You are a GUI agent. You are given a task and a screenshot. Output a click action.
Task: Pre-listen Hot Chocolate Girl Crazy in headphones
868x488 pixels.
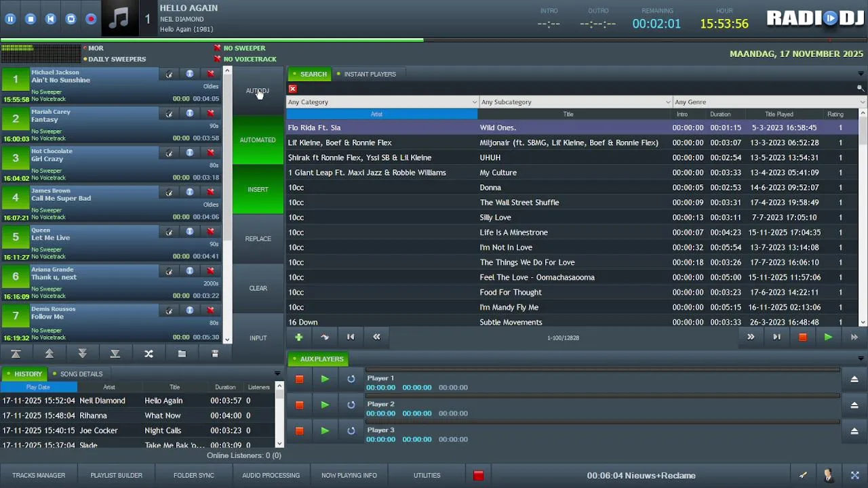pos(169,152)
